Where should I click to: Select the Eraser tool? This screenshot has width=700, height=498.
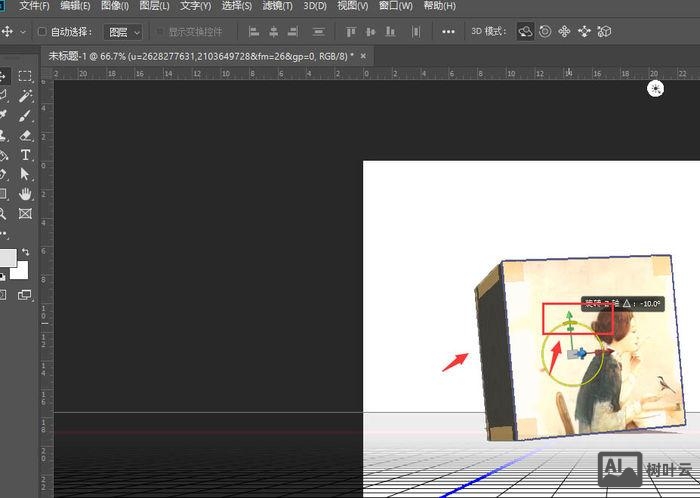click(25, 135)
